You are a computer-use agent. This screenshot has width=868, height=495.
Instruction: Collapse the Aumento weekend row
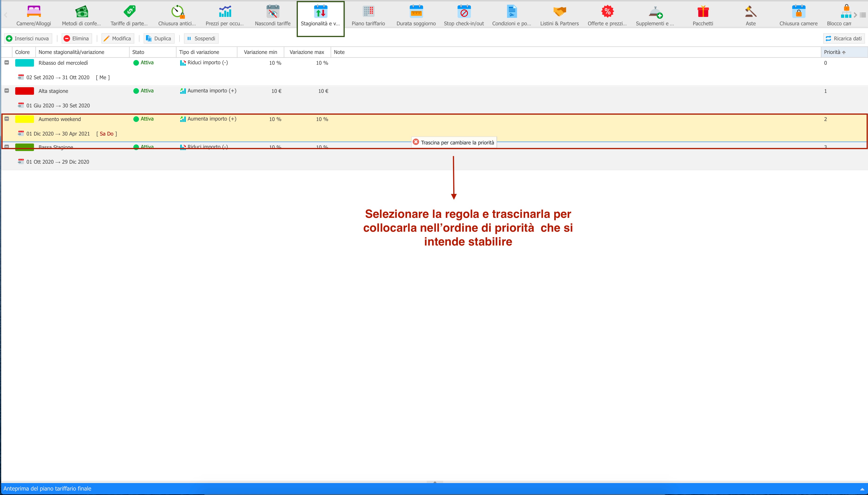coord(7,119)
